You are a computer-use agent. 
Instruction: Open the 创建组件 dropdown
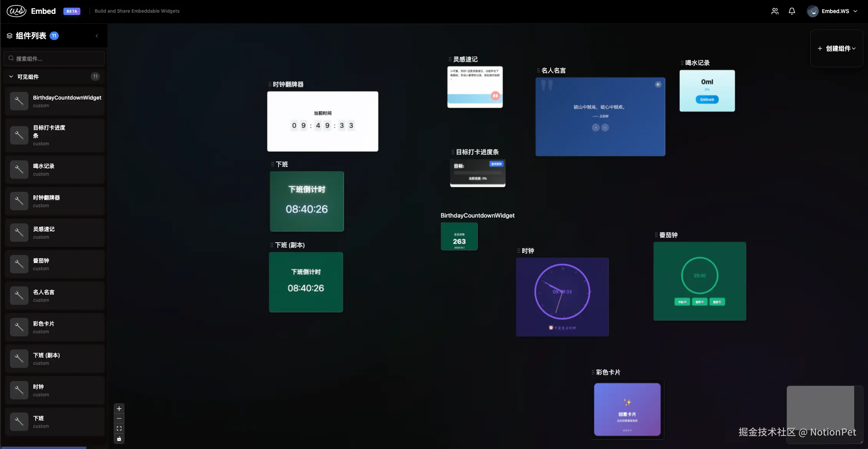click(836, 48)
